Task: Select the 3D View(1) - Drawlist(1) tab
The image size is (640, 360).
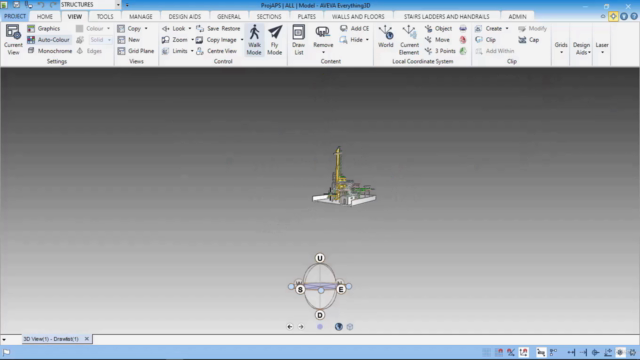Action: [x=51, y=339]
